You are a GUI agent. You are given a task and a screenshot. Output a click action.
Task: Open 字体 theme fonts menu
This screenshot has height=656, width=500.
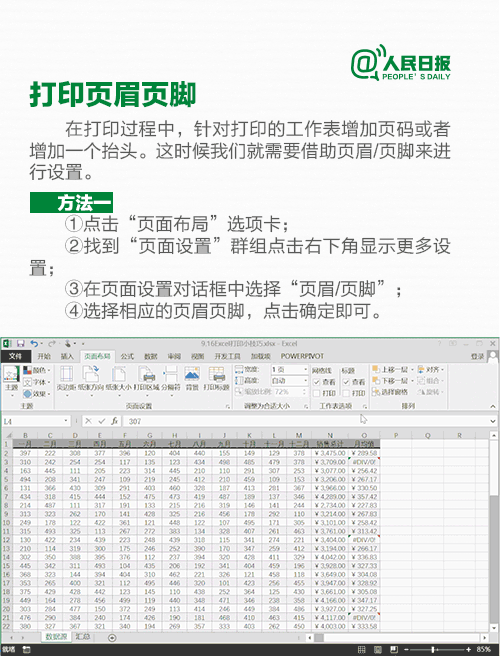37,382
